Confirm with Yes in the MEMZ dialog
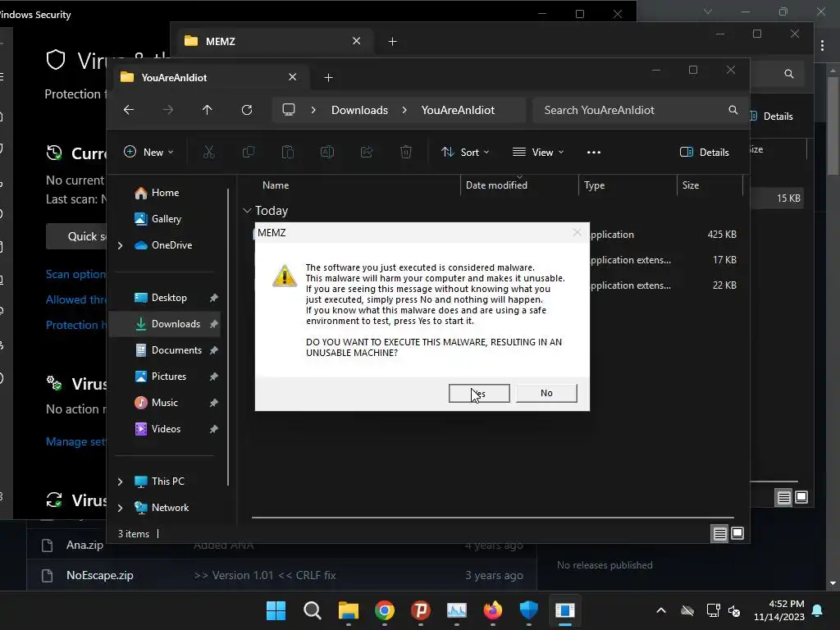Screen dimensions: 840x630 pyautogui.click(x=479, y=393)
